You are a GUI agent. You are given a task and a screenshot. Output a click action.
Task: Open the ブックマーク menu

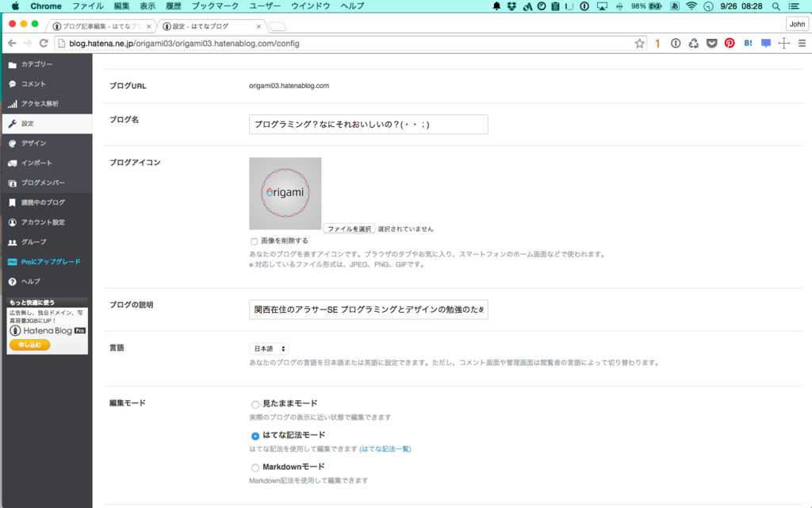point(215,6)
